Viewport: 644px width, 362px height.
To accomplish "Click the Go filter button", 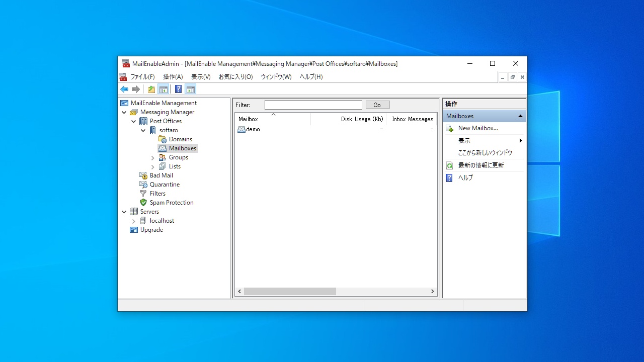I will (x=377, y=105).
